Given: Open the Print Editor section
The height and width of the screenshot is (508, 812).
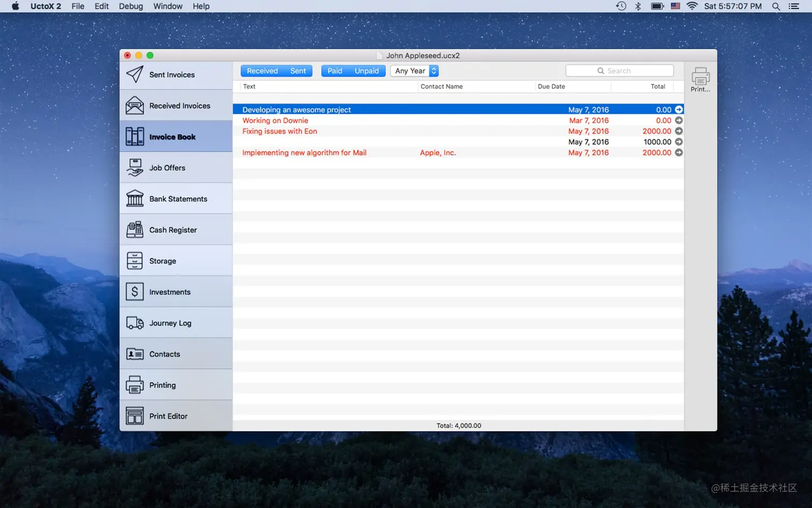Looking at the screenshot, I should (176, 416).
